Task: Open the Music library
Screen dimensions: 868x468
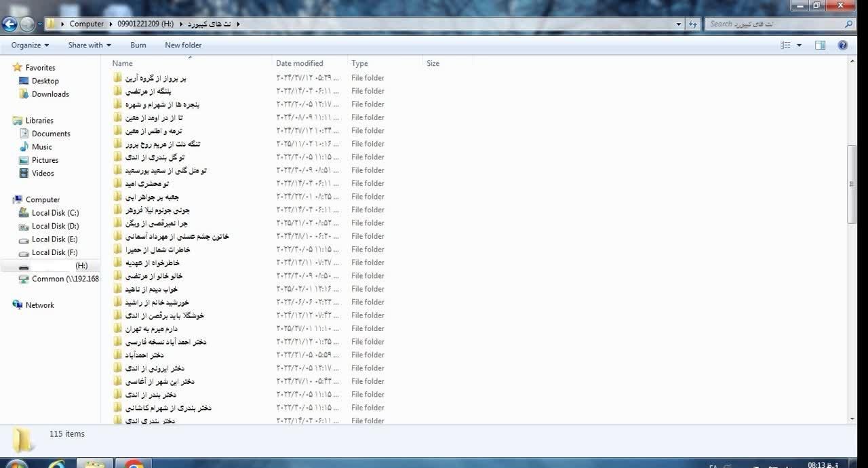Action: pyautogui.click(x=41, y=147)
